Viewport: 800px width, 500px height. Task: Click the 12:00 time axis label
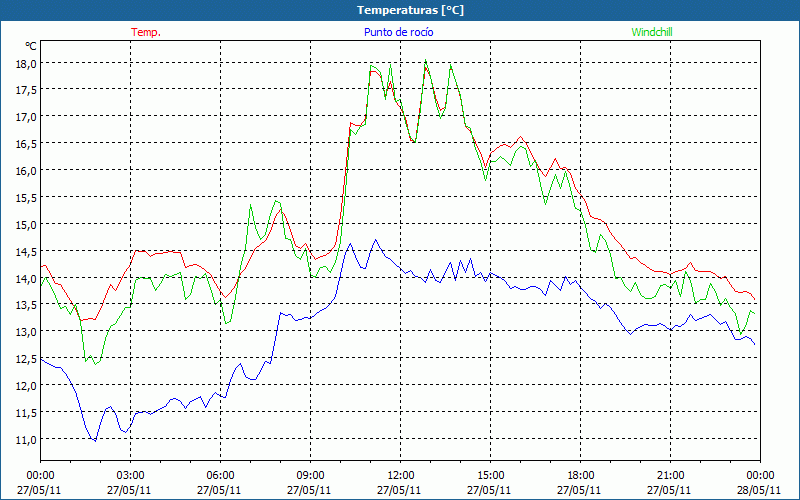401,476
